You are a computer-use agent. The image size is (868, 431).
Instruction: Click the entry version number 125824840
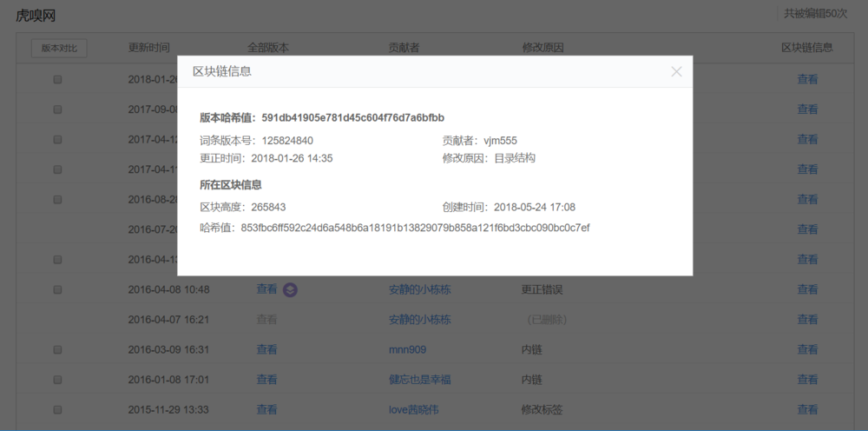click(x=287, y=141)
